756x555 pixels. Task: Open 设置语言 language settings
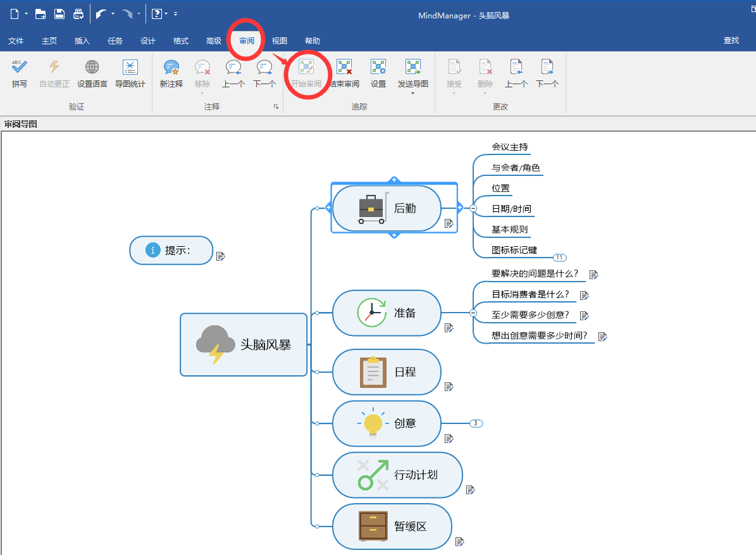[92, 73]
